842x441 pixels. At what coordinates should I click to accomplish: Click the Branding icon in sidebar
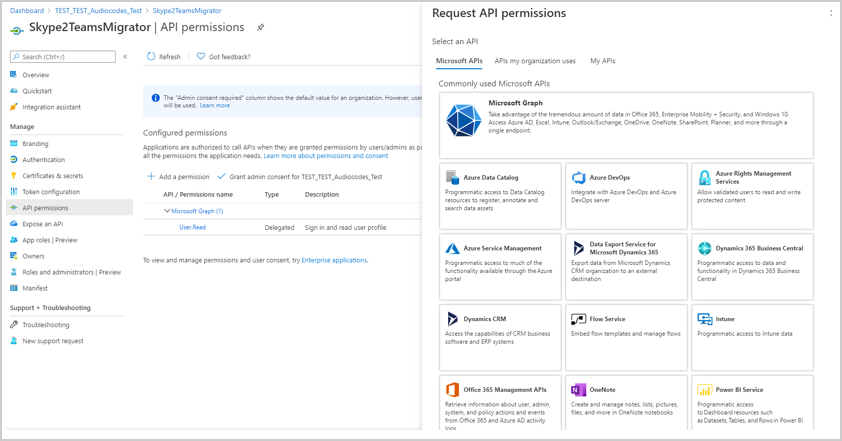tap(14, 143)
